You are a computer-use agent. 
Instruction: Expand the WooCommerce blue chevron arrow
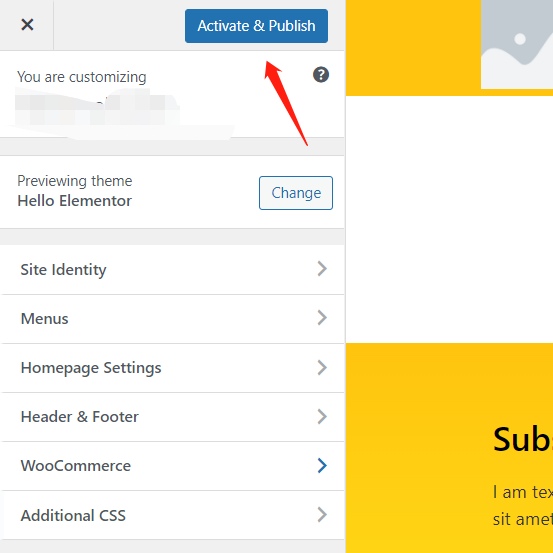click(x=322, y=466)
